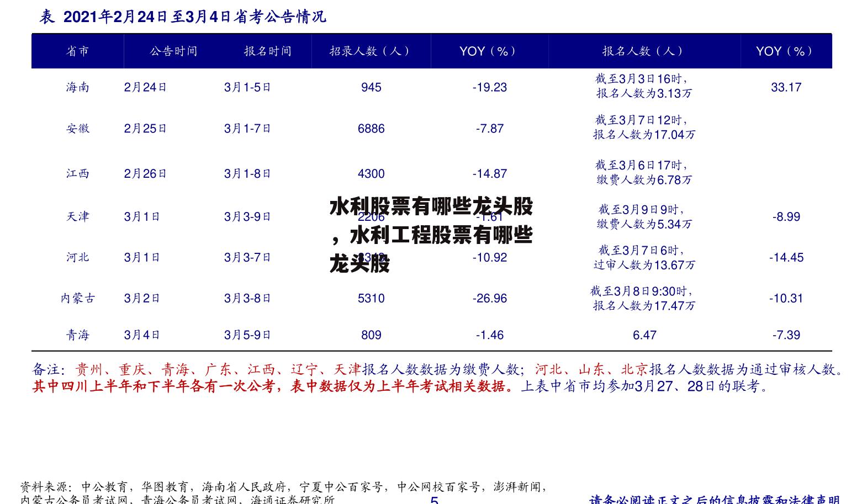This screenshot has height=504, width=862.
Task: Click the '3月4日' announcement date
Action: pos(142,335)
